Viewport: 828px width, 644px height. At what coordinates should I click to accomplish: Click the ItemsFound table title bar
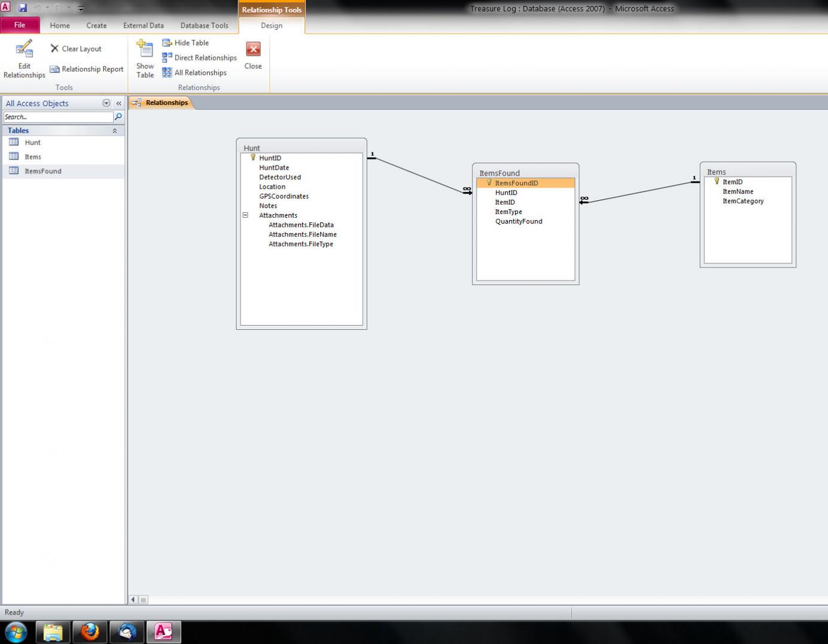point(526,172)
